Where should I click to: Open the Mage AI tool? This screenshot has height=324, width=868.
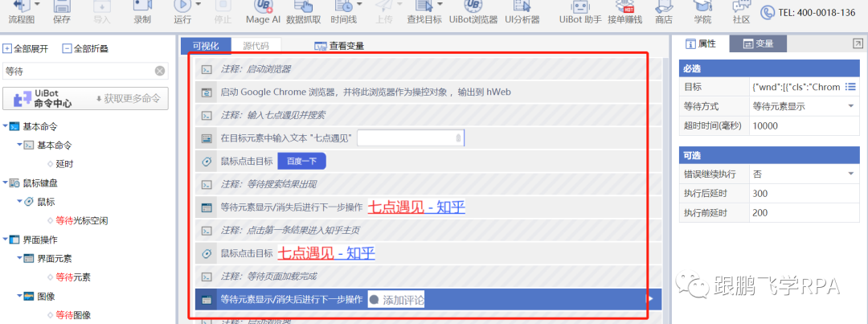[264, 12]
